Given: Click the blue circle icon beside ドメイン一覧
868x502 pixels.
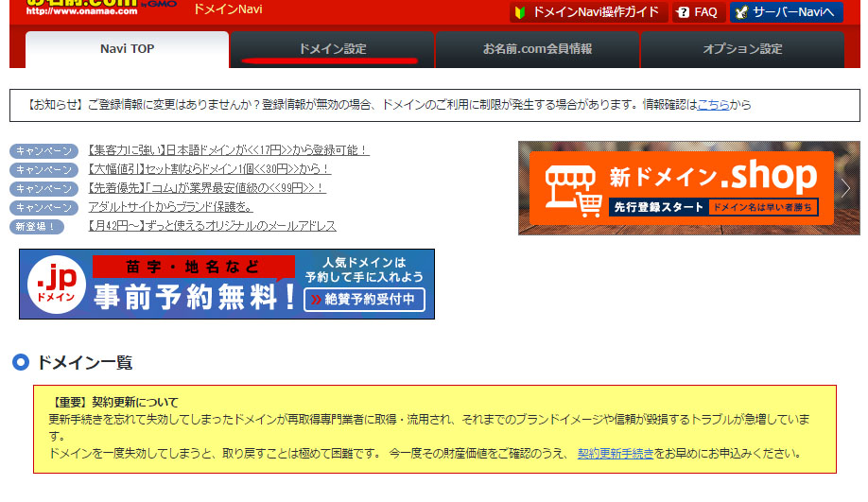Looking at the screenshot, I should pyautogui.click(x=21, y=362).
